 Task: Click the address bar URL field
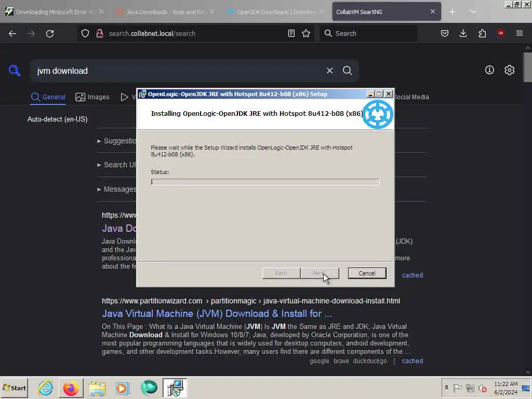[195, 33]
